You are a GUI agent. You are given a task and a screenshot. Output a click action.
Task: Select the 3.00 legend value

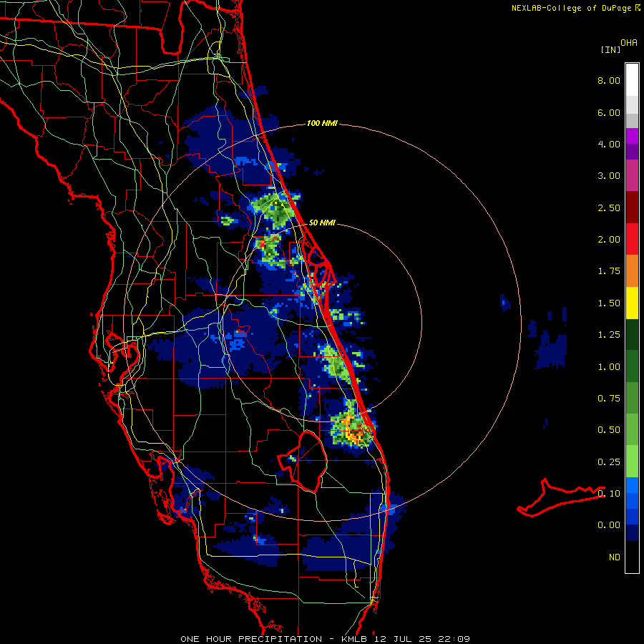click(609, 176)
